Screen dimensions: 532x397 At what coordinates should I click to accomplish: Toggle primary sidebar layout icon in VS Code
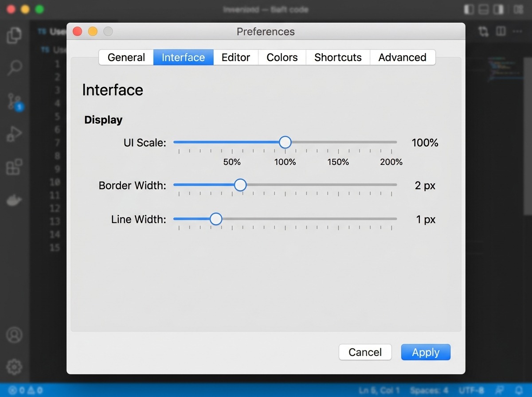click(469, 9)
